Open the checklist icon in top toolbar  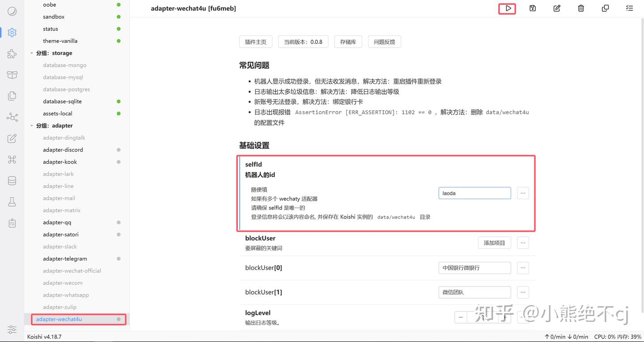[629, 8]
